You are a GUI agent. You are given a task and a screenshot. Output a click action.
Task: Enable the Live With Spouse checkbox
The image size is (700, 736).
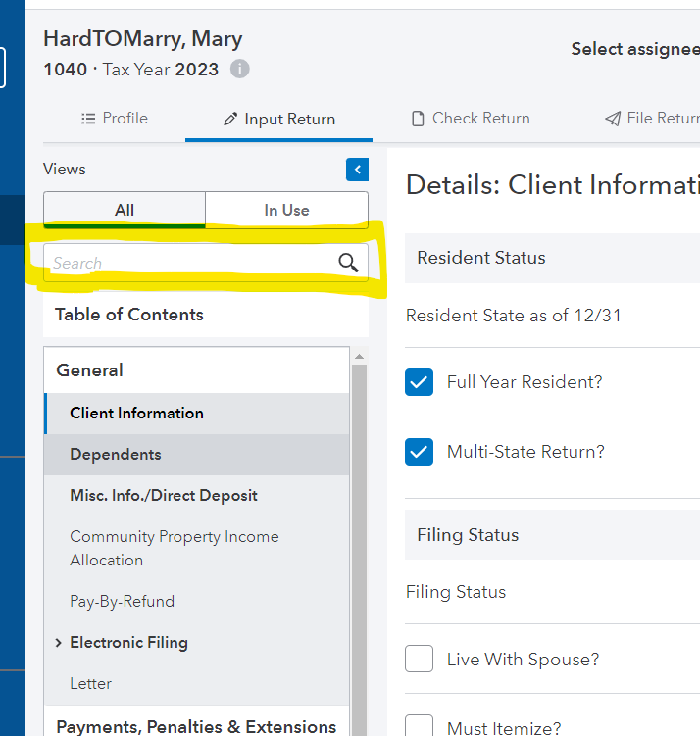[x=420, y=659]
